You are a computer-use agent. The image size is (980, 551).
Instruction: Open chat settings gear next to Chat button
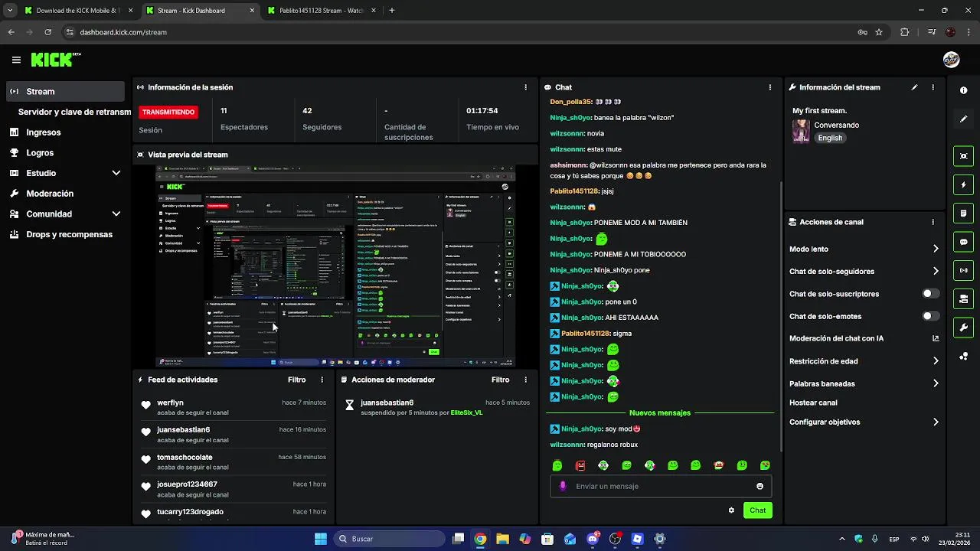click(x=731, y=510)
